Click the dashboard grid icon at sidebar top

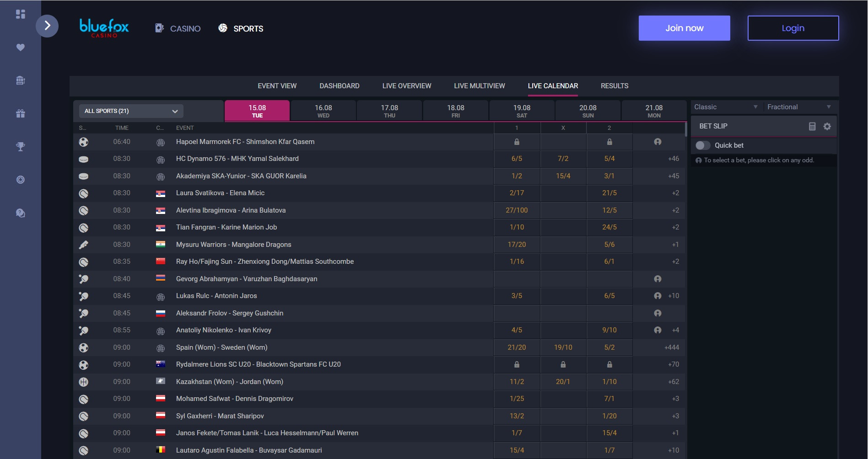point(20,14)
